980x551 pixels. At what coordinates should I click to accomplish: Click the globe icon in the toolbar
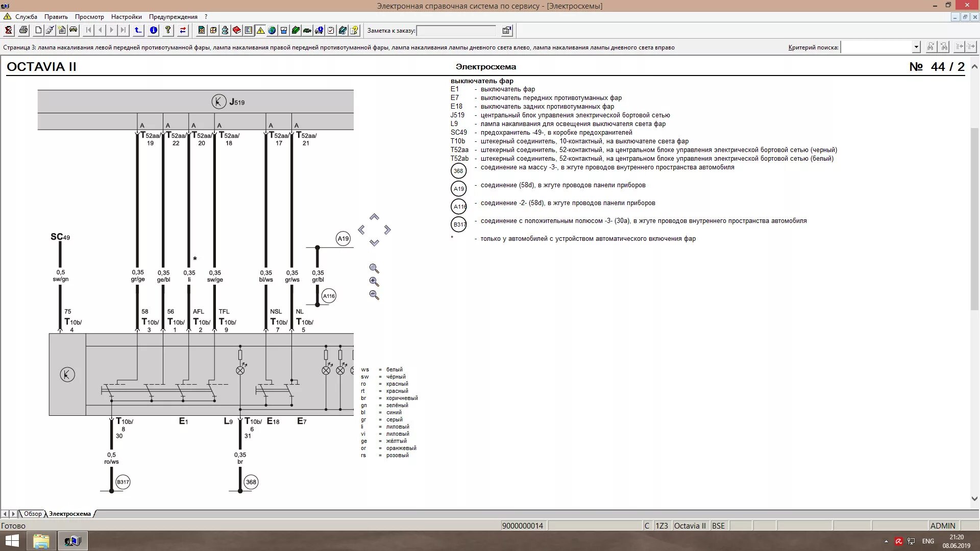point(272,31)
